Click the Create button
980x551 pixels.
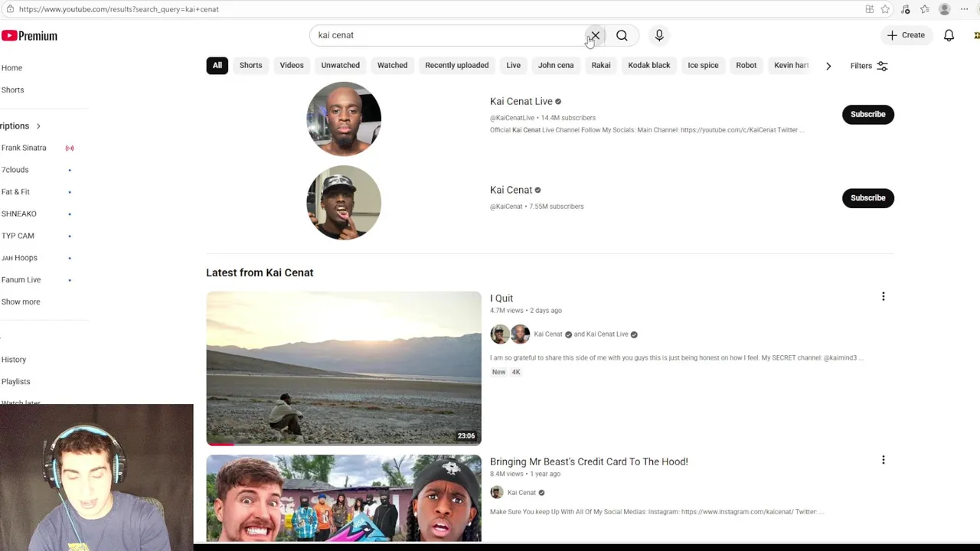tap(906, 35)
